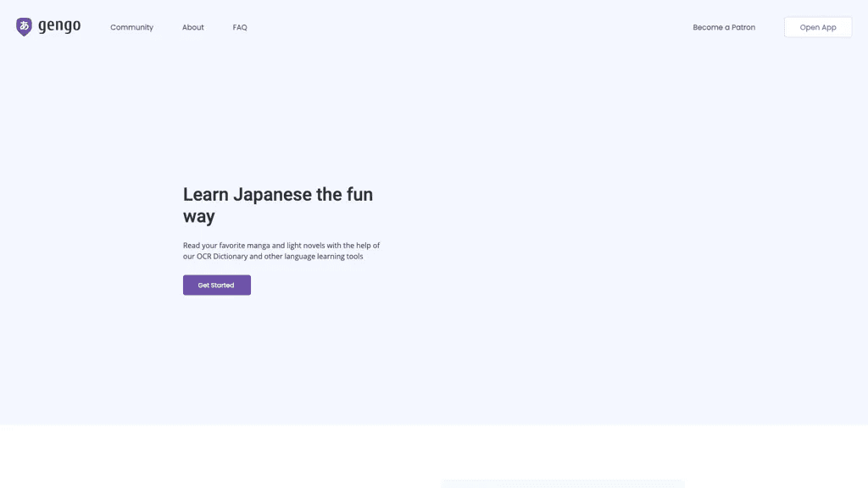Click the Open App button
Viewport: 868px width, 488px height.
click(818, 27)
